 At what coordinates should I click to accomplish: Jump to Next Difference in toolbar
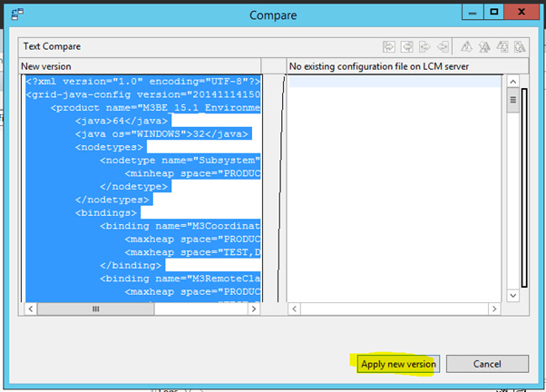click(x=467, y=45)
